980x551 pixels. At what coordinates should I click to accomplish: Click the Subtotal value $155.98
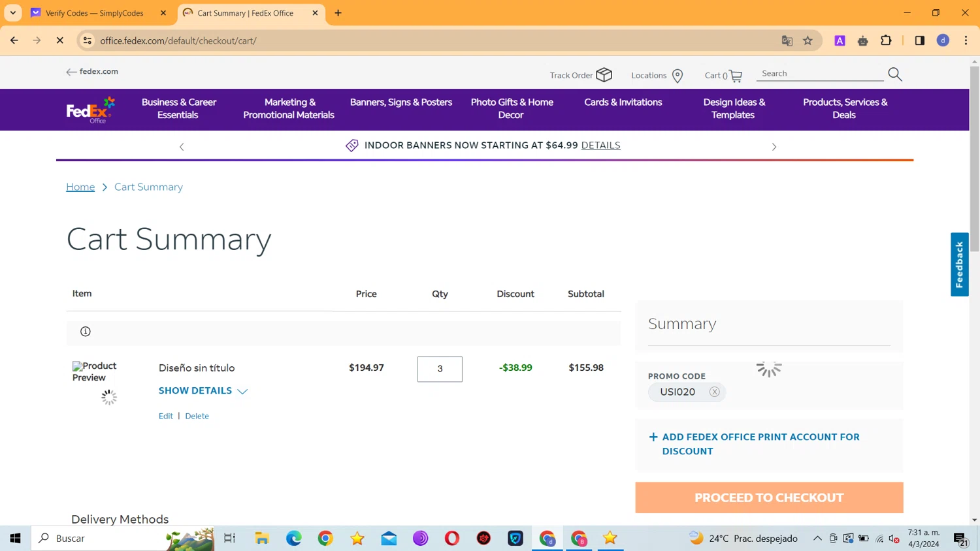click(x=586, y=368)
